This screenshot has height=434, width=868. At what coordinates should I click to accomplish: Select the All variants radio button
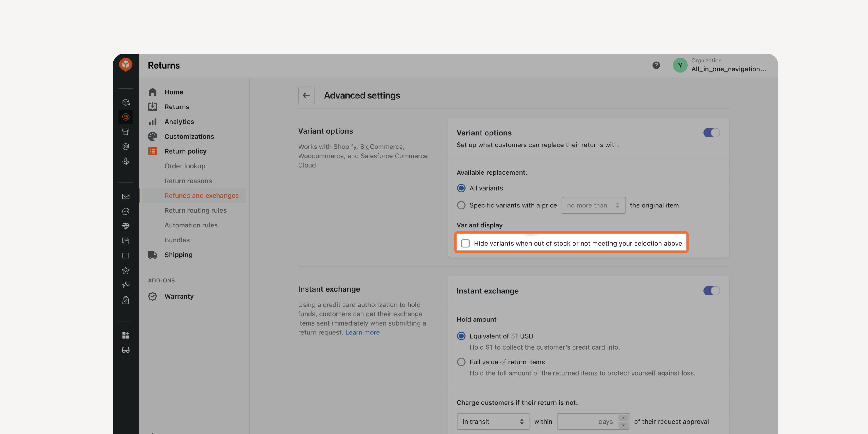tap(461, 188)
